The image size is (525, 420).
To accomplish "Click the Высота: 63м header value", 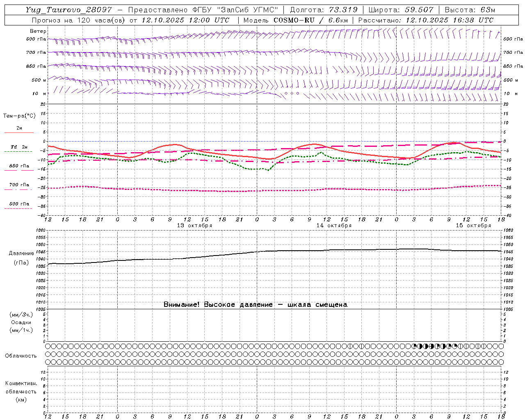I will pyautogui.click(x=469, y=10).
